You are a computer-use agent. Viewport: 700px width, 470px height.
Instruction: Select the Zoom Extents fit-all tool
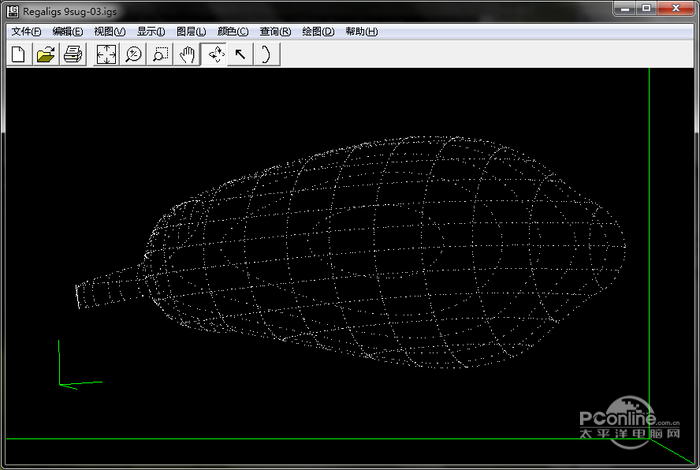click(x=106, y=55)
